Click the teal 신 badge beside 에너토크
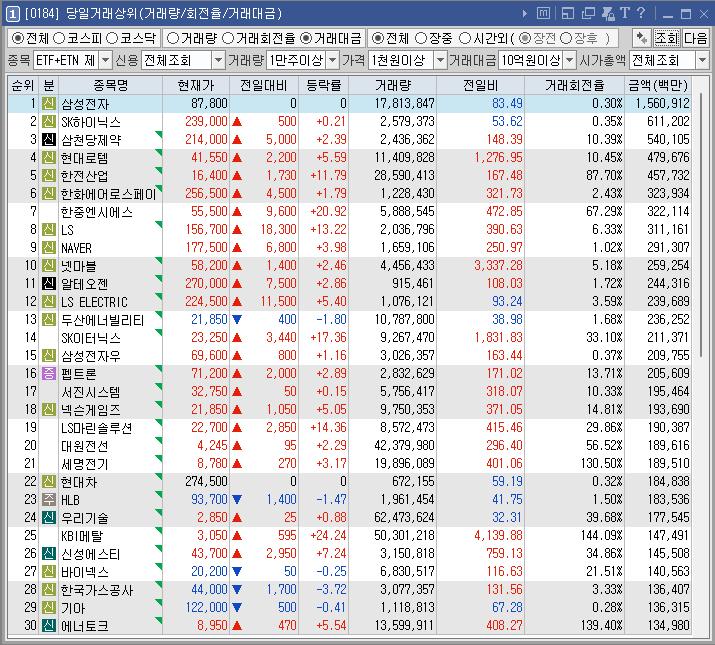Screen dimensions: 715x645 (x=49, y=626)
